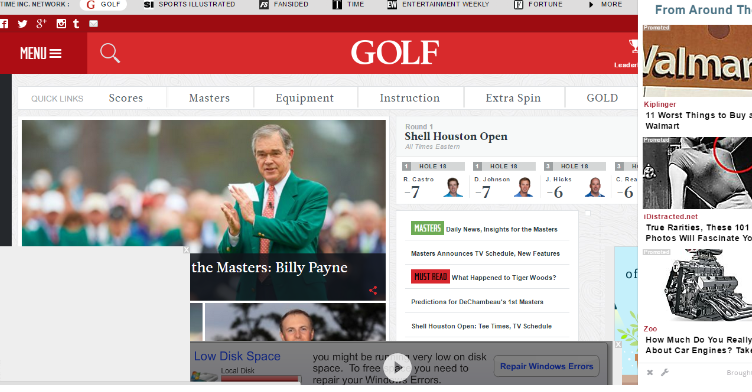Click the email envelope icon
Viewport: 752px width, 392px height.
point(94,24)
